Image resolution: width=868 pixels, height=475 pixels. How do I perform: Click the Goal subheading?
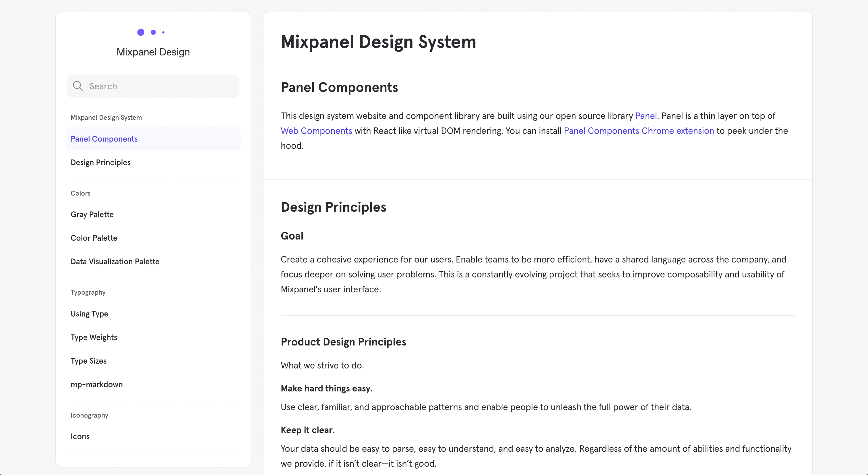coord(292,236)
